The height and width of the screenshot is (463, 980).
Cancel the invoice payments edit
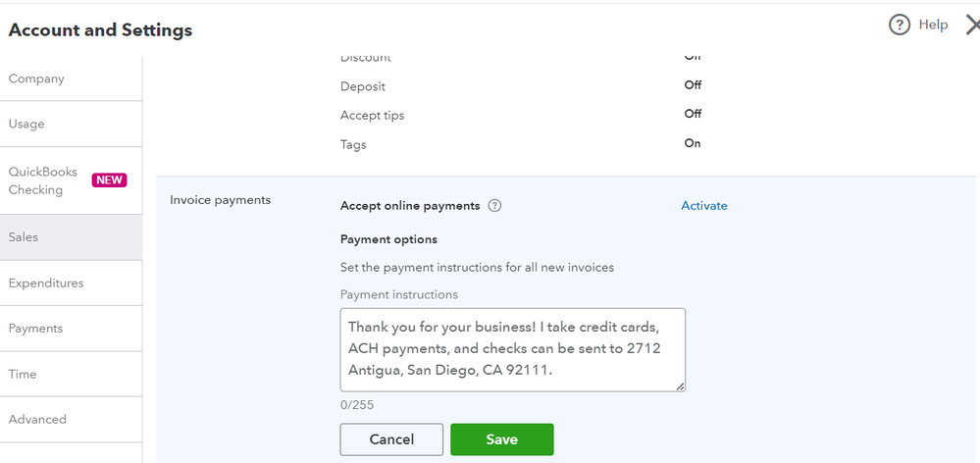(391, 439)
